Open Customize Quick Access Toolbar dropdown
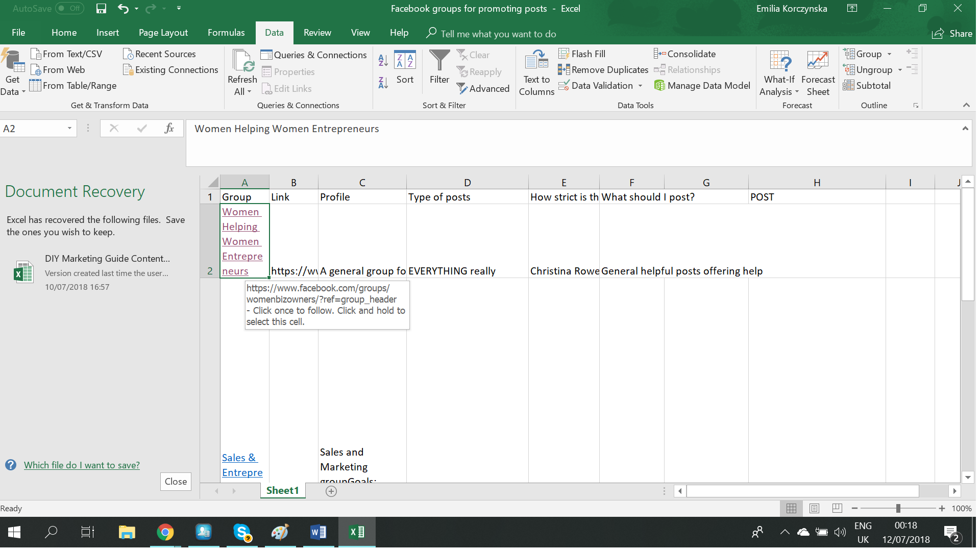The height and width of the screenshot is (551, 980). pyautogui.click(x=179, y=9)
